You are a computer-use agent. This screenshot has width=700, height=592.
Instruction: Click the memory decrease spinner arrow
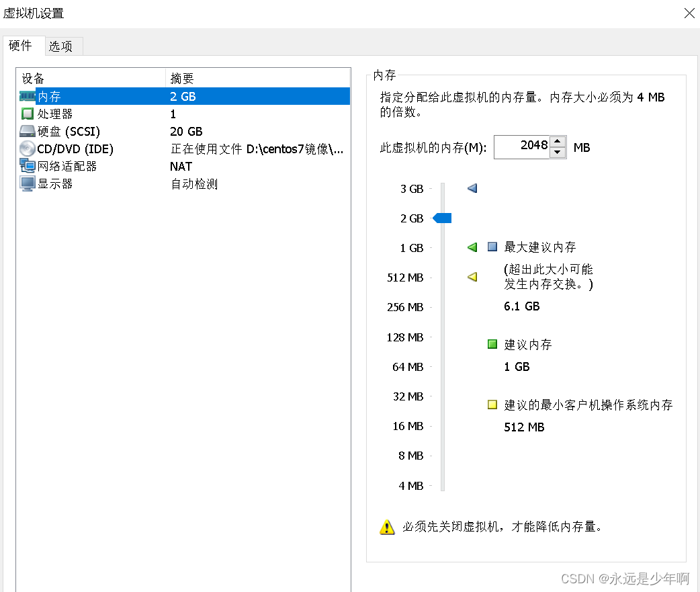pyautogui.click(x=558, y=152)
